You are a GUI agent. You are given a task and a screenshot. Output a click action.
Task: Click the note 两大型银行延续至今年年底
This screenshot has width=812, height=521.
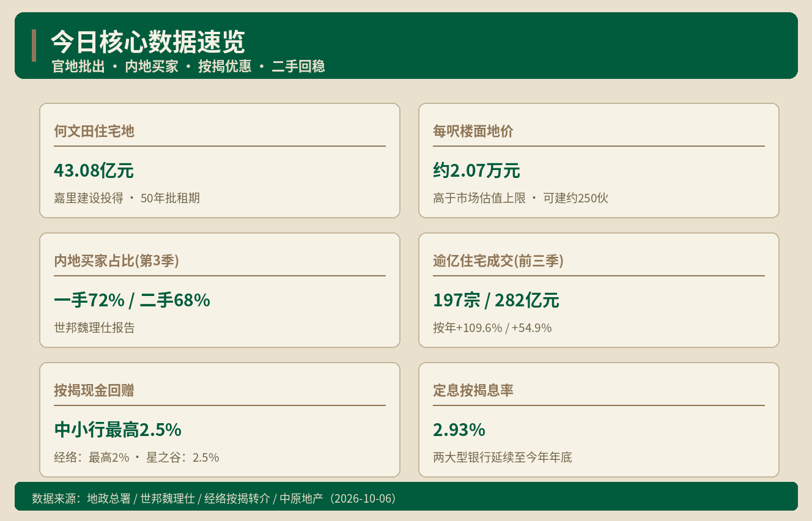503,457
